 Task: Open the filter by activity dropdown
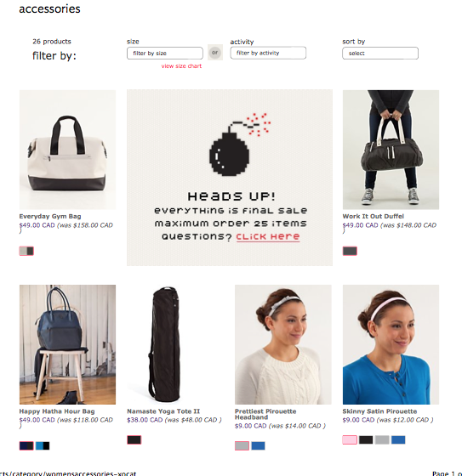268,53
